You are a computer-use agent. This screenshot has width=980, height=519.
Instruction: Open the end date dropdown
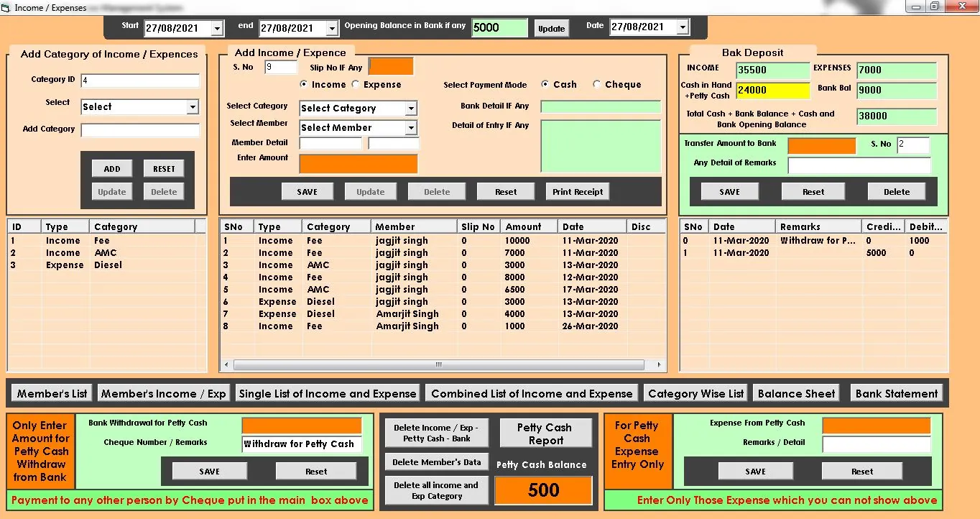pyautogui.click(x=332, y=28)
